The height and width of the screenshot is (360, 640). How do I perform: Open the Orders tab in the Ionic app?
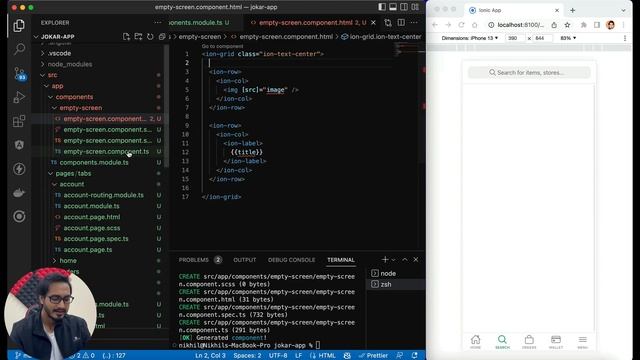point(529,342)
